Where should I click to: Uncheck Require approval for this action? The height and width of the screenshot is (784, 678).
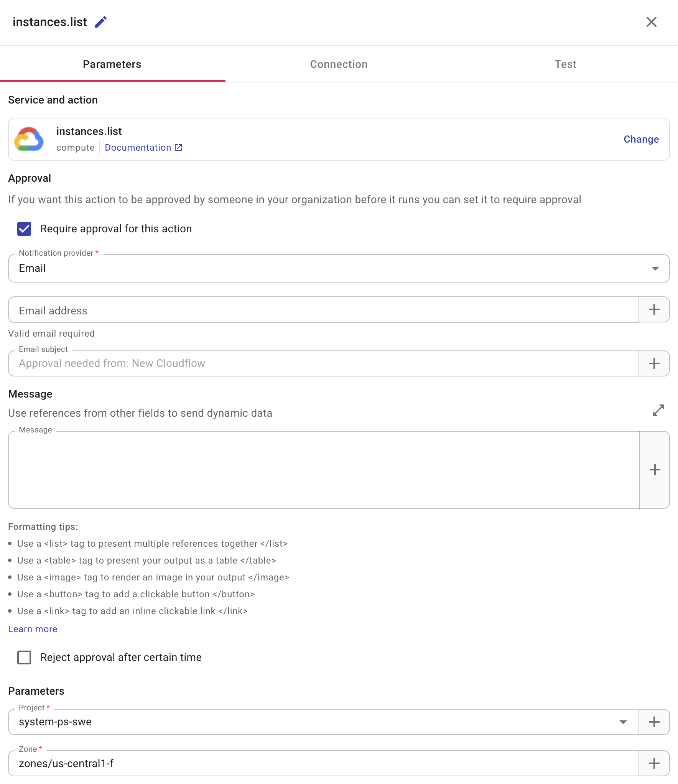click(24, 228)
